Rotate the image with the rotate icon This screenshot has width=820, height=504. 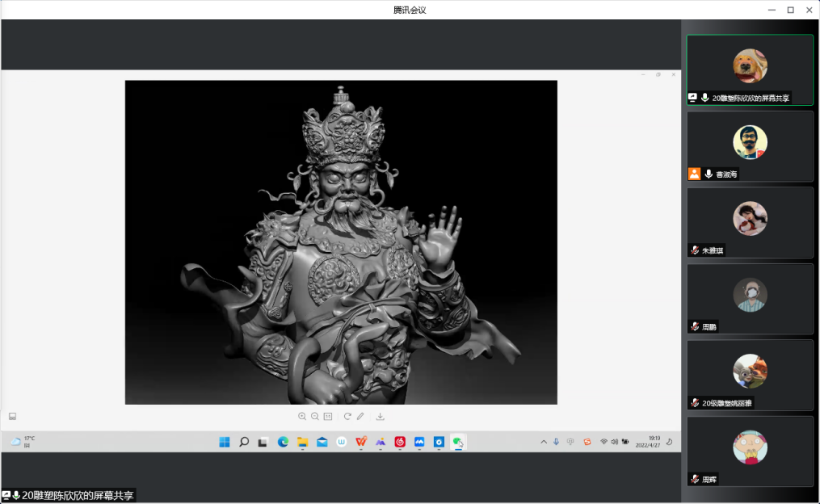click(347, 417)
